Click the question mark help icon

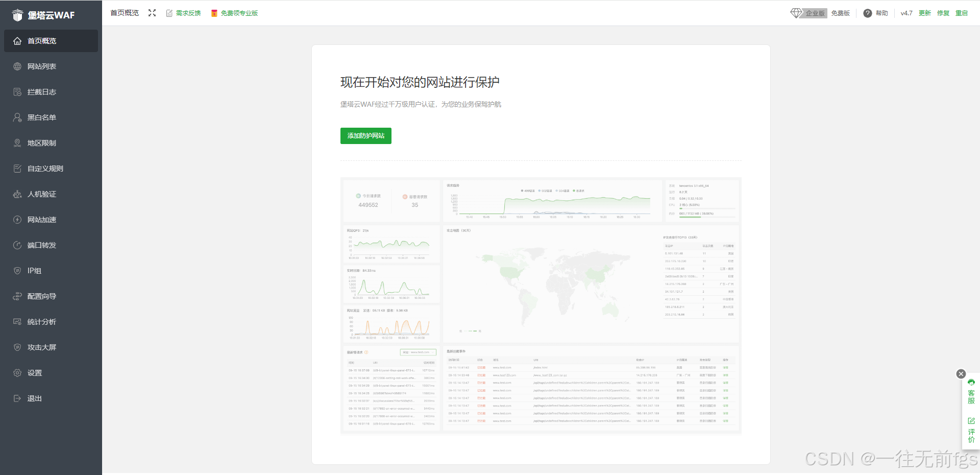pos(868,13)
